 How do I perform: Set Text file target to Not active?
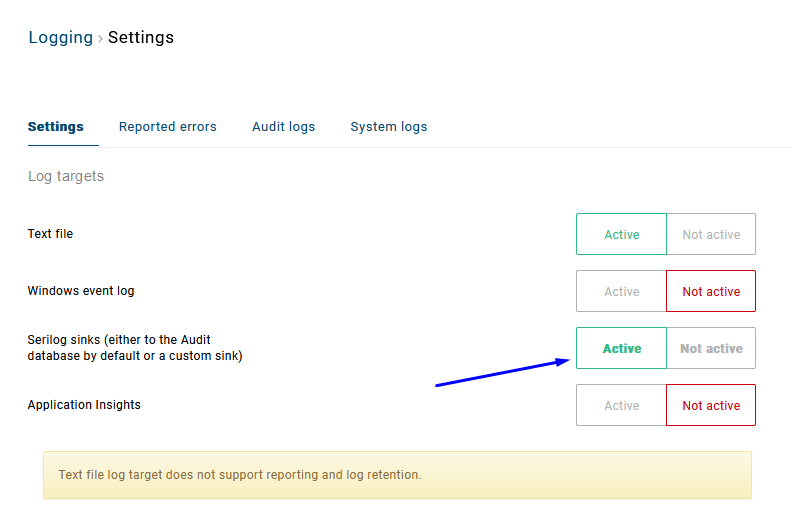coord(711,234)
